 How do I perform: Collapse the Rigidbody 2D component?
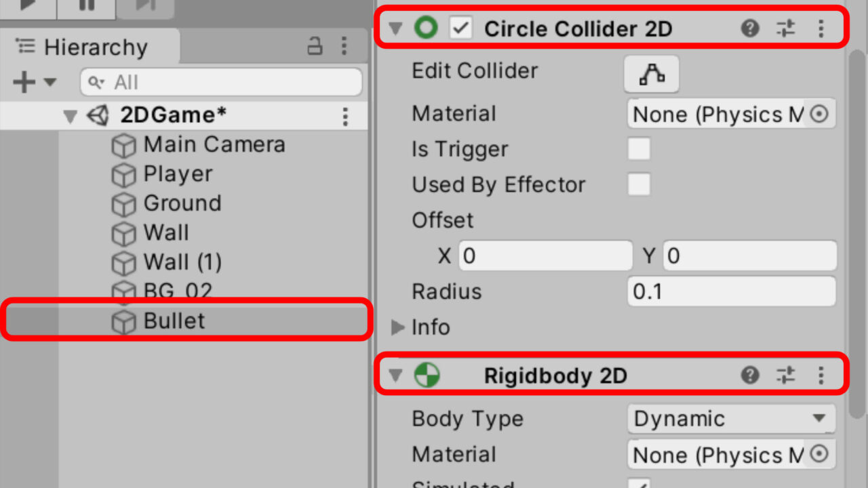[396, 375]
